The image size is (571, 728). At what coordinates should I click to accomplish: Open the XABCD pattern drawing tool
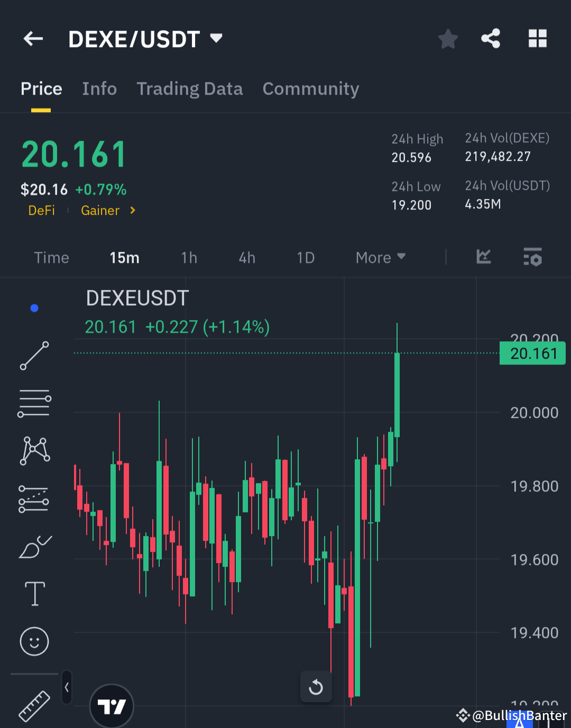[34, 450]
